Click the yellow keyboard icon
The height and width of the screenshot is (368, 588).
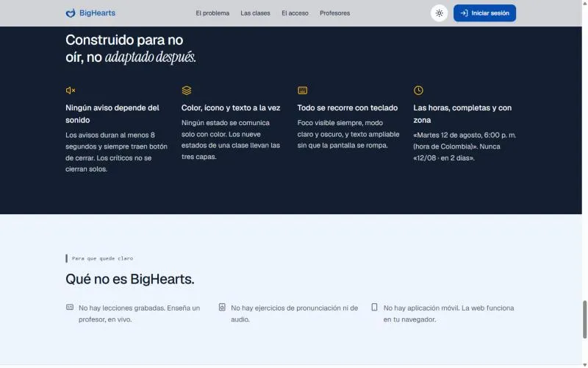click(302, 90)
